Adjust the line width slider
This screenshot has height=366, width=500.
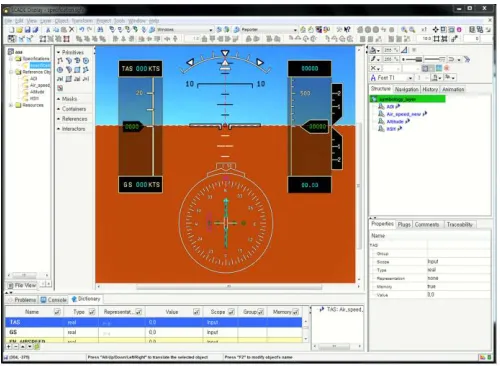(x=413, y=59)
